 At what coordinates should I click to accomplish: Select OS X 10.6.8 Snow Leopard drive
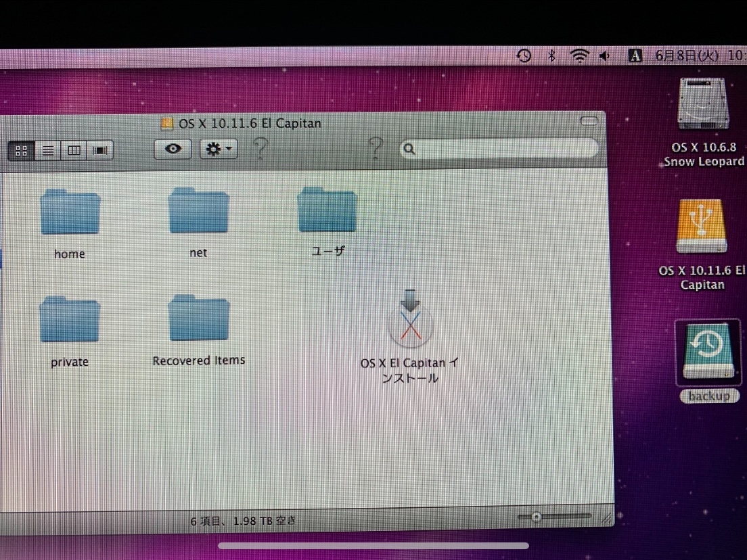click(703, 104)
